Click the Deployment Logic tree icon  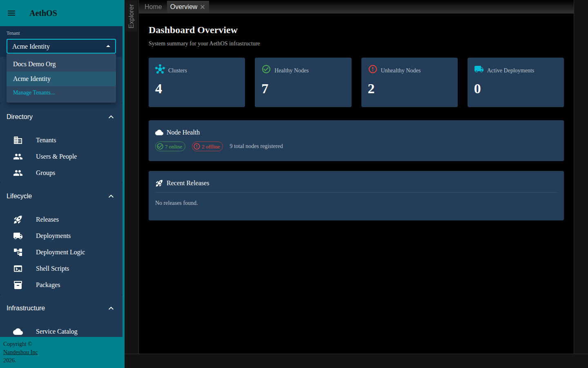18,252
